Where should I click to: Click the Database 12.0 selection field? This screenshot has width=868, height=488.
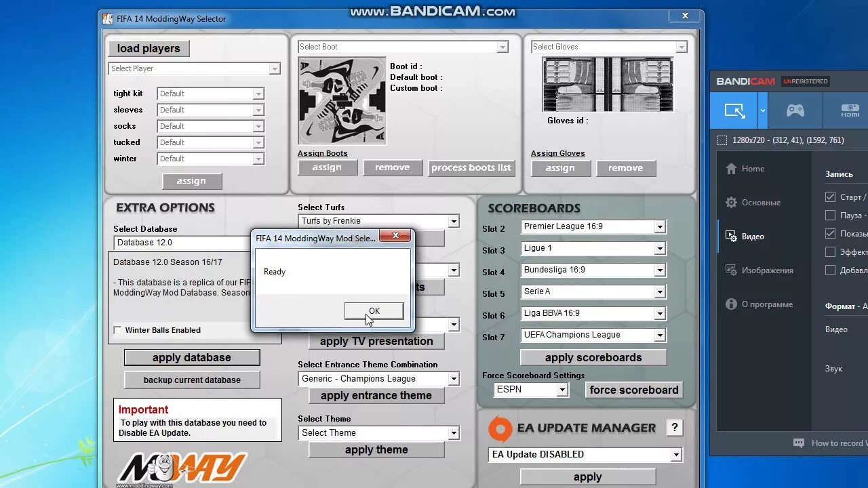pyautogui.click(x=182, y=243)
